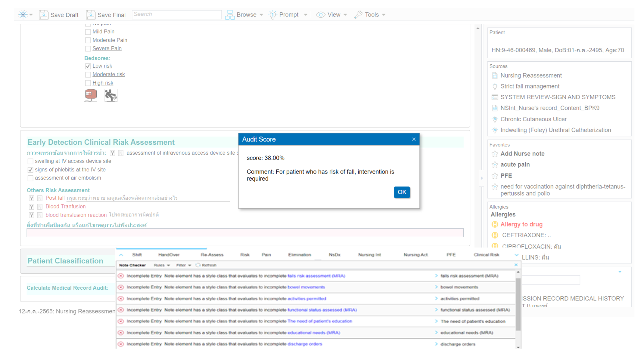Click the Save Final icon
Image resolution: width=644 pixels, height=357 pixels.
coord(90,15)
